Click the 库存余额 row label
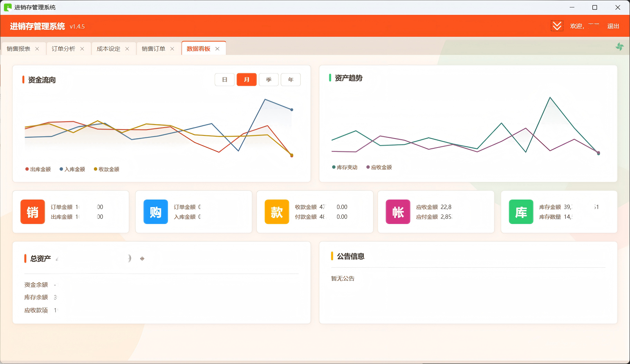 pos(36,297)
